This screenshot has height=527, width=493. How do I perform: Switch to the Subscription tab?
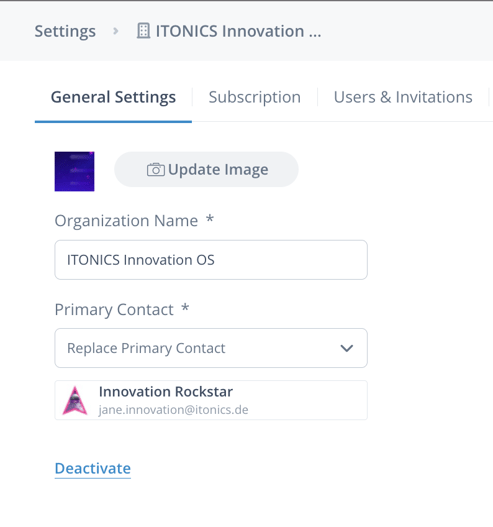[255, 97]
